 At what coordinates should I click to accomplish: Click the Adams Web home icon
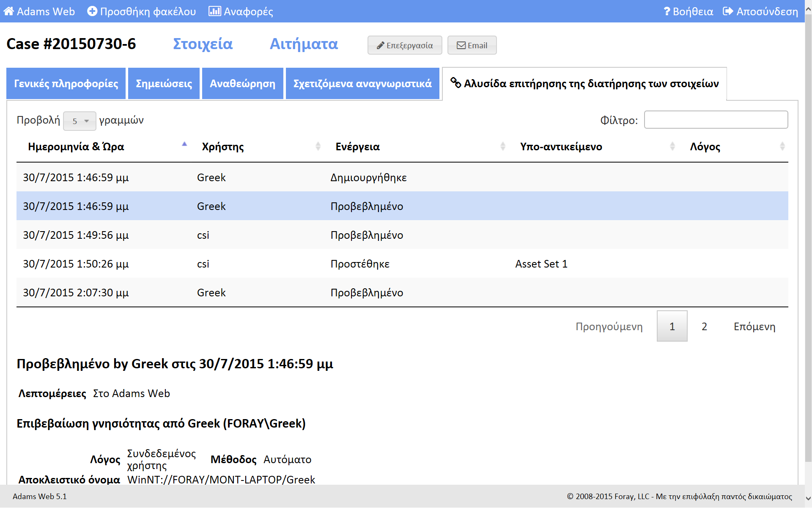point(9,11)
